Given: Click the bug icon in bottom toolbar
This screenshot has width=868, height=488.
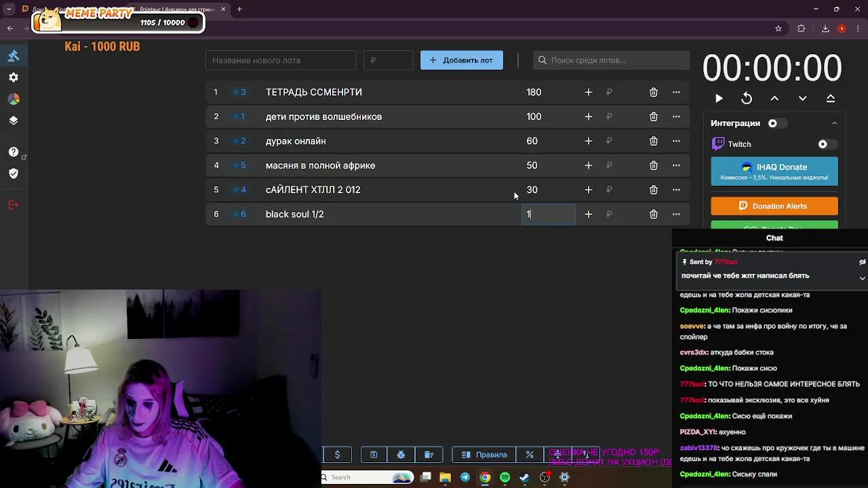Looking at the screenshot, I should (x=401, y=455).
